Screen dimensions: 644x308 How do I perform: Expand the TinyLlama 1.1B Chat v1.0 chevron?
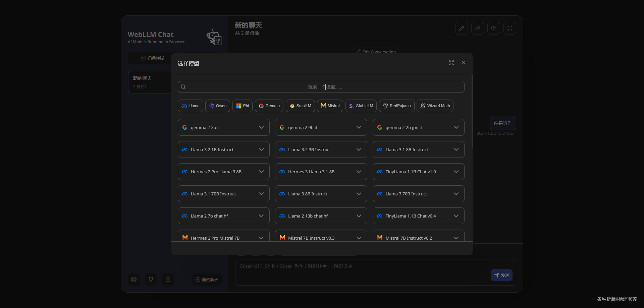[456, 172]
